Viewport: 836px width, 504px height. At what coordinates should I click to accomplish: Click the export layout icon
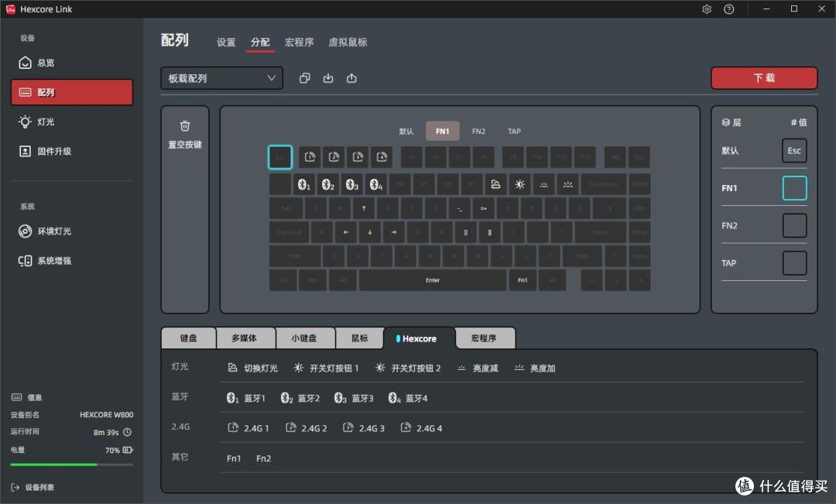[351, 78]
